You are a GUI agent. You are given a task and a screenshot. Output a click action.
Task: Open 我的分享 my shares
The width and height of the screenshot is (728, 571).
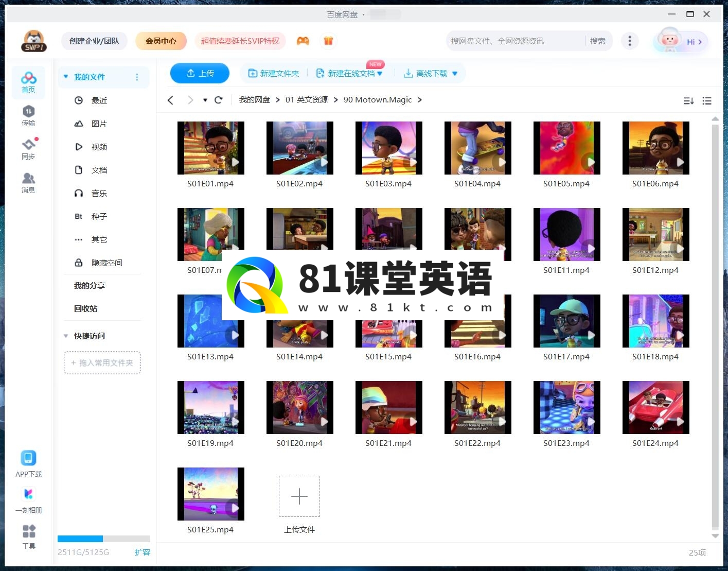(x=89, y=285)
